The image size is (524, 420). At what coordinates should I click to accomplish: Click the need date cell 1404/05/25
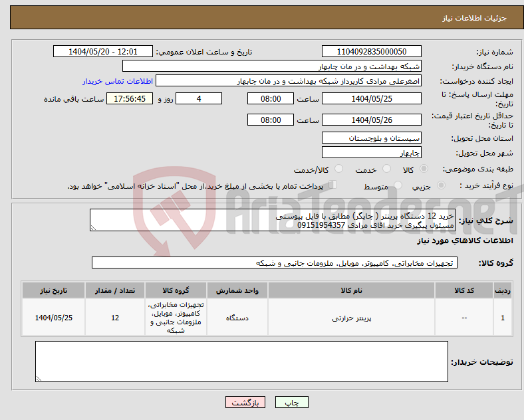[53, 318]
